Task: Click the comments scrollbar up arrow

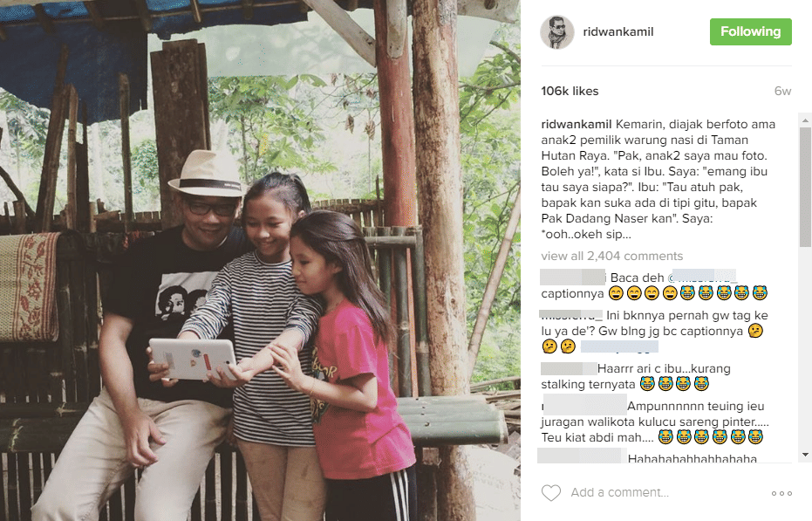Action: coord(805,120)
